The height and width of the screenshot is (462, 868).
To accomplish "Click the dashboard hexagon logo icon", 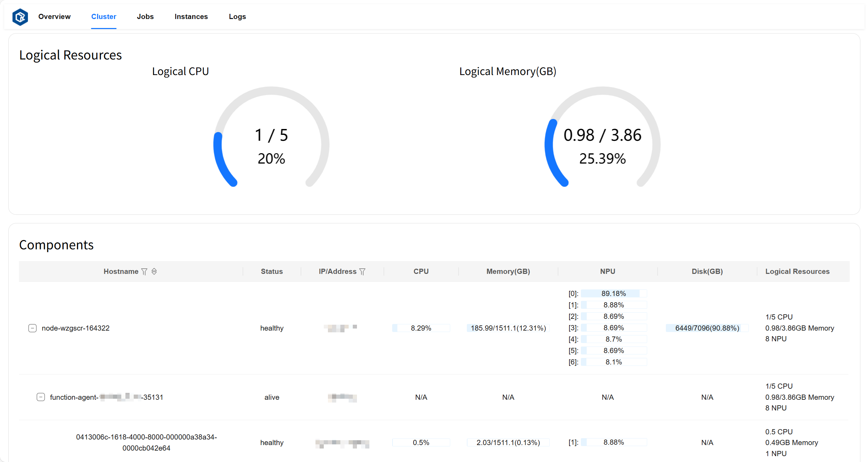I will (x=20, y=17).
